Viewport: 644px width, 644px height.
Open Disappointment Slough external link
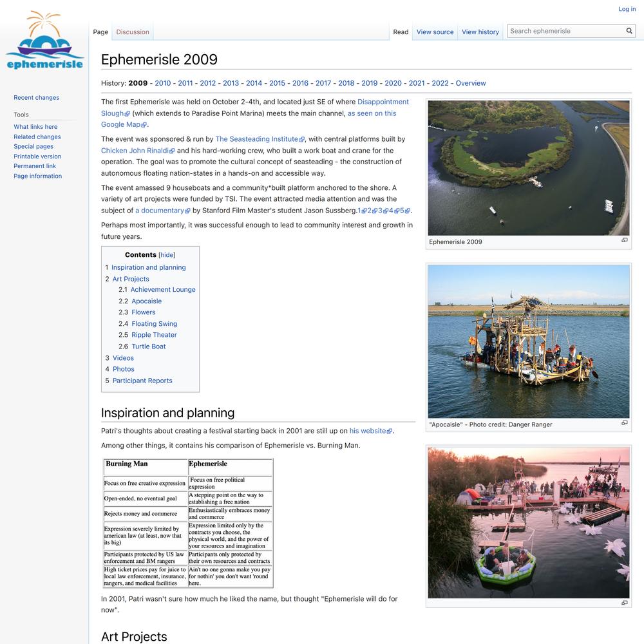[x=383, y=102]
